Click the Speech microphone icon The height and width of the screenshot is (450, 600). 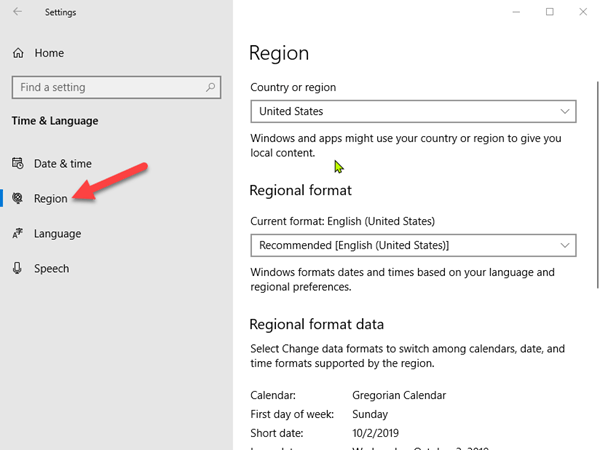(17, 268)
